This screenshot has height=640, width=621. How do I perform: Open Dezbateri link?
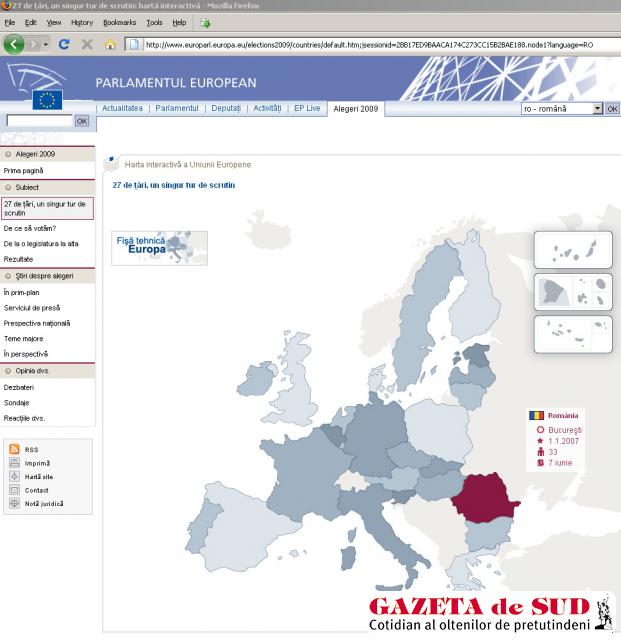coord(19,387)
